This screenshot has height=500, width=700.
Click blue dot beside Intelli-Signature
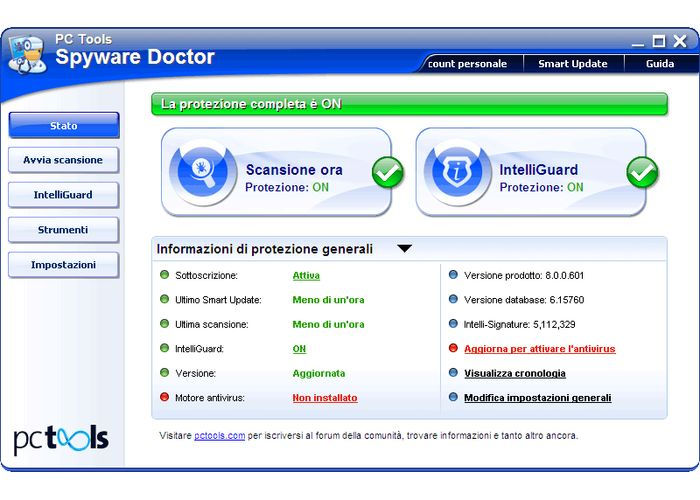pyautogui.click(x=453, y=324)
